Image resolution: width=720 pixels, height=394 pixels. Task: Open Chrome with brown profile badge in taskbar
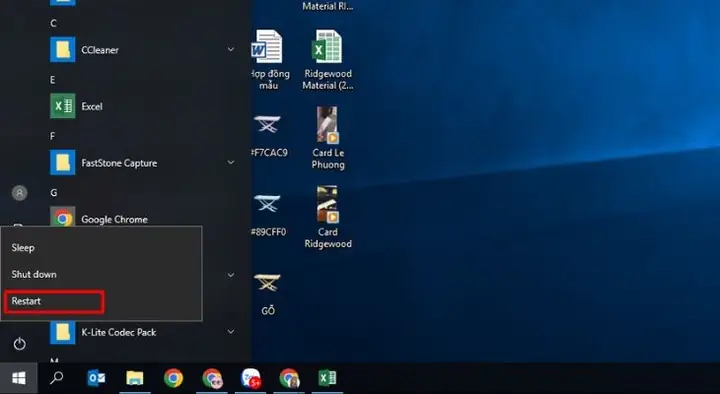(289, 378)
